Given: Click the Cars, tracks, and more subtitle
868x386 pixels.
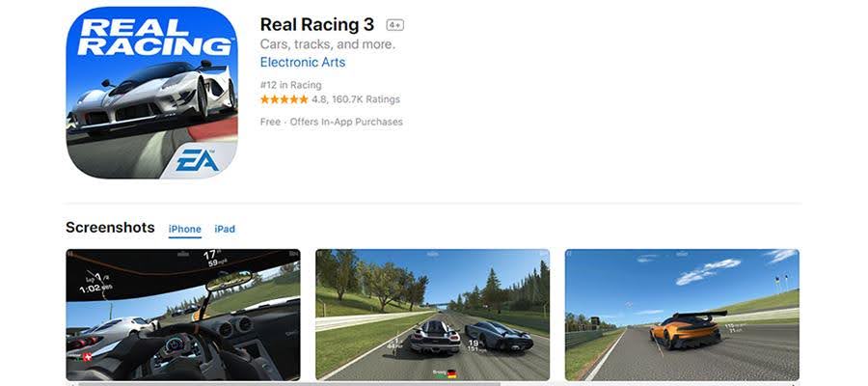Looking at the screenshot, I should pyautogui.click(x=328, y=44).
